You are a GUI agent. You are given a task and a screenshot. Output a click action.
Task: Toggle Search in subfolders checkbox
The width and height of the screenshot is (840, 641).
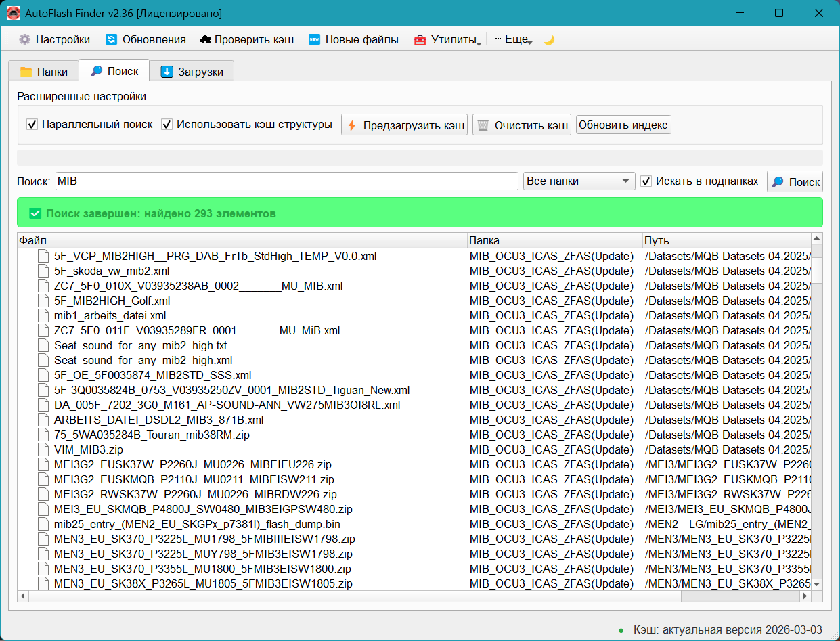(646, 181)
